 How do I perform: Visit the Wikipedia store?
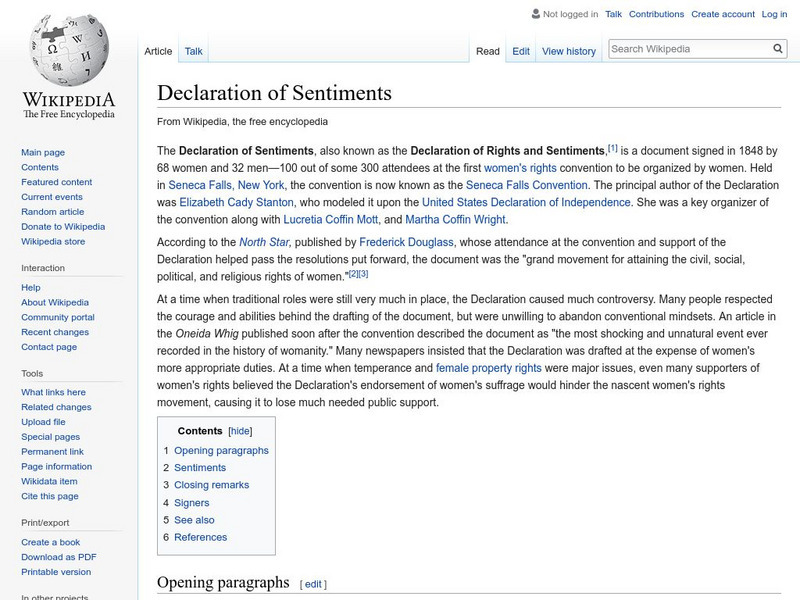[53, 241]
